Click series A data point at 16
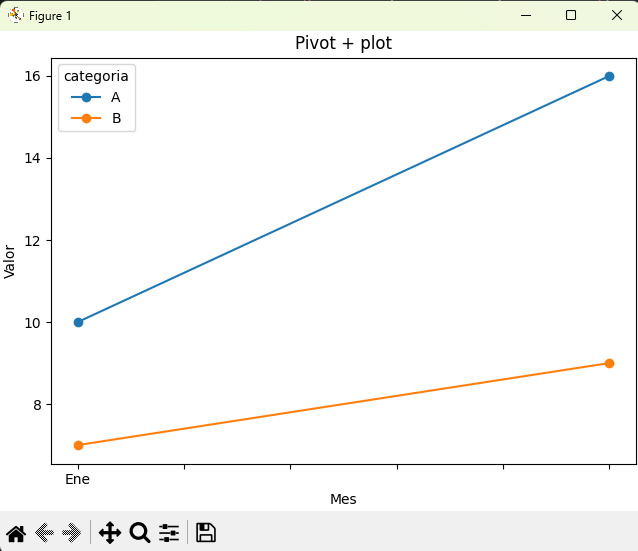 609,76
